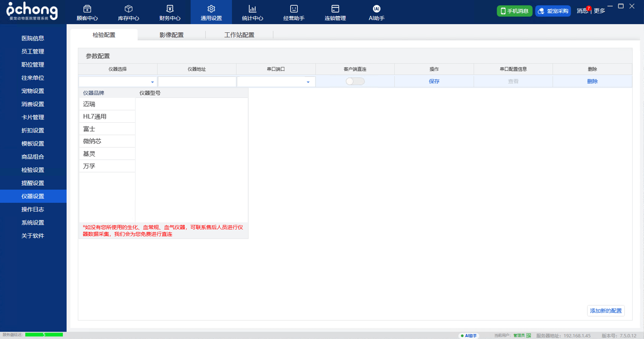Click 保存 link in the row
The image size is (644, 339).
pyautogui.click(x=434, y=81)
